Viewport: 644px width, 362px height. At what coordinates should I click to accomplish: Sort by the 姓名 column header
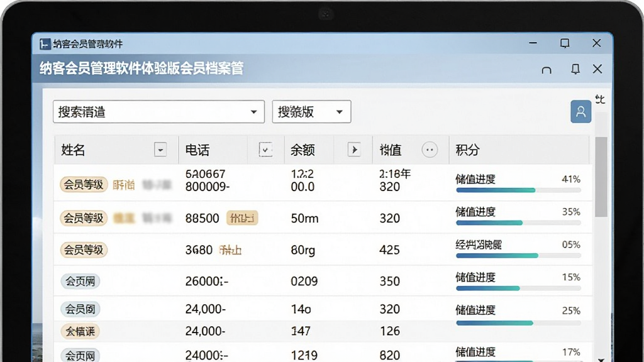(x=73, y=150)
